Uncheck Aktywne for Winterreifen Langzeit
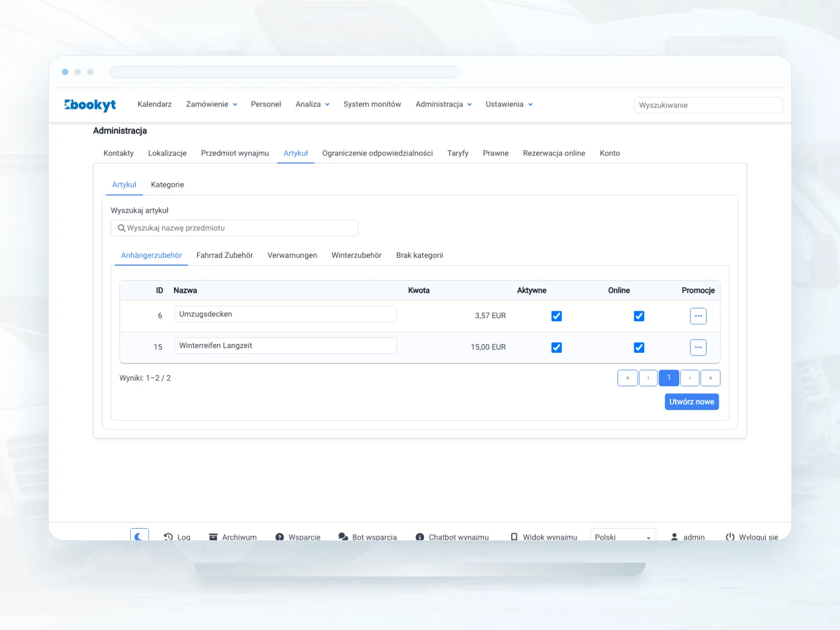The width and height of the screenshot is (840, 630). [556, 348]
